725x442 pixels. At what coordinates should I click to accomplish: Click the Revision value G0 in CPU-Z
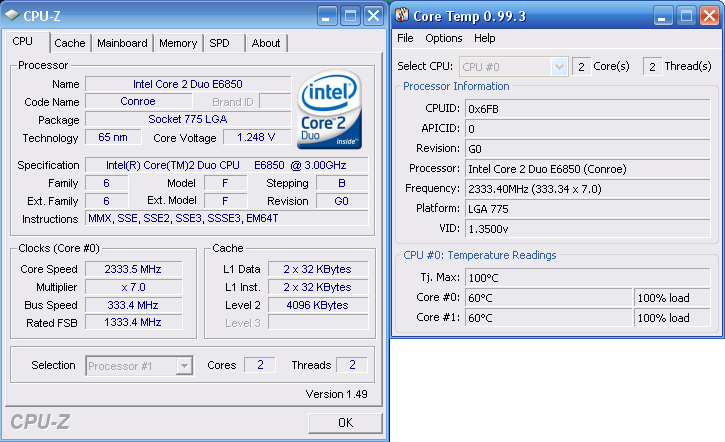342,201
